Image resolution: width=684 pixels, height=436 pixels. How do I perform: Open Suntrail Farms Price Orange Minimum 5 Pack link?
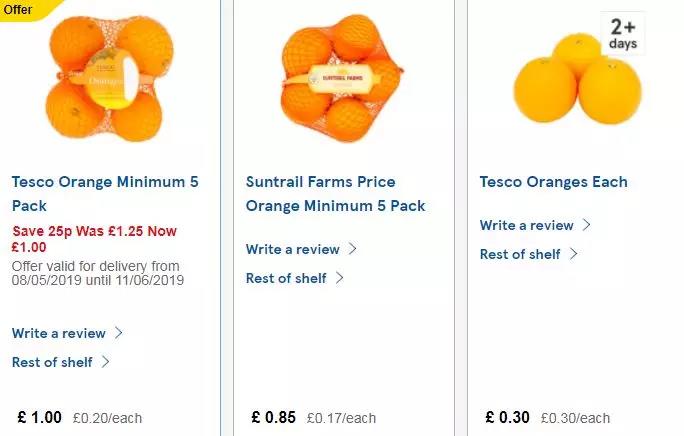click(x=335, y=193)
